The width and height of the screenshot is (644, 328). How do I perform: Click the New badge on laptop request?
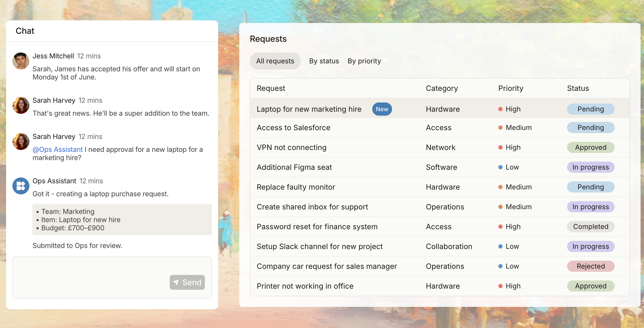(x=382, y=109)
